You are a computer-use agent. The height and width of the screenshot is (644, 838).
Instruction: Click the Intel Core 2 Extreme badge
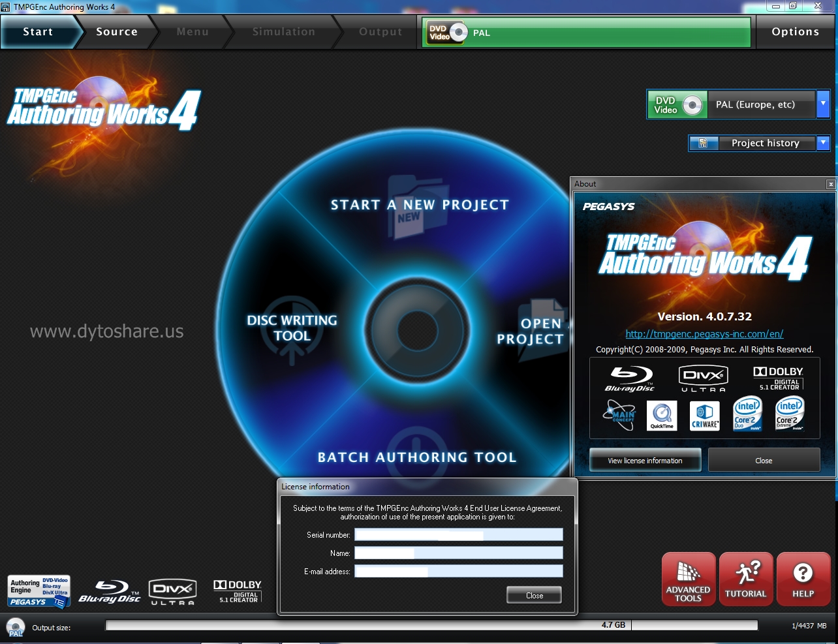pyautogui.click(x=790, y=414)
